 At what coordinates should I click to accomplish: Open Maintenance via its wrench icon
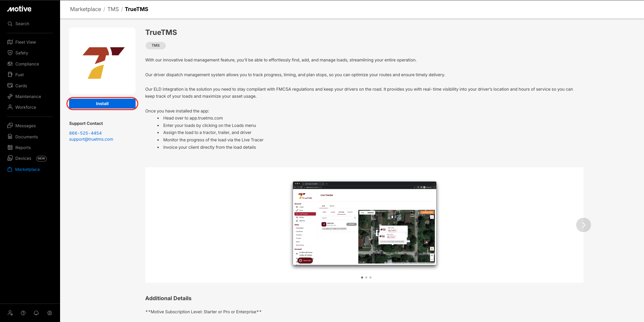[x=10, y=96]
